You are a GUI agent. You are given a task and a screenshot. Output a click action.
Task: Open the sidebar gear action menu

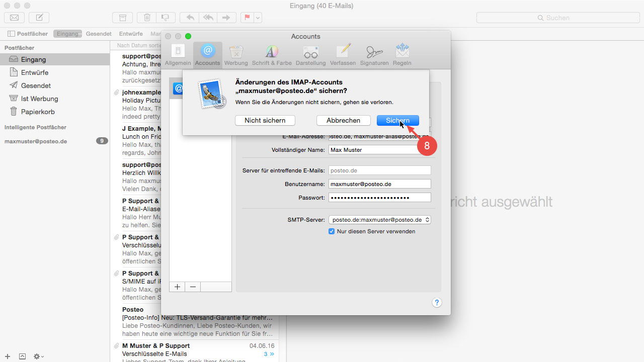38,356
